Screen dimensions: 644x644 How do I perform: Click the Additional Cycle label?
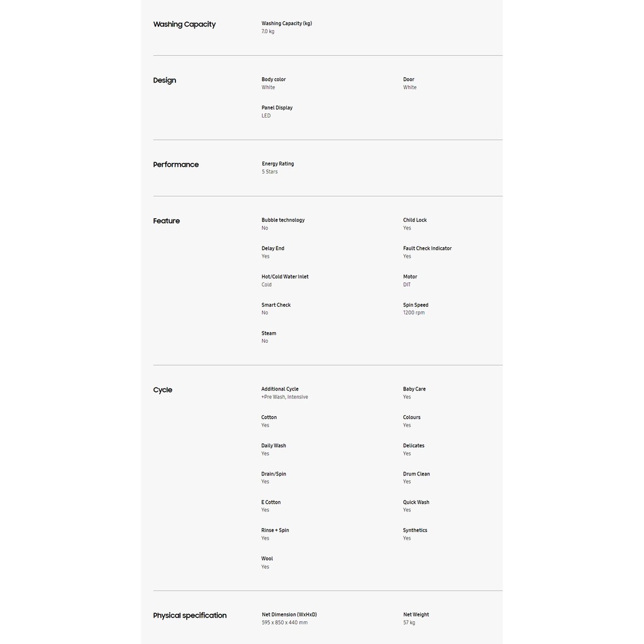tap(279, 389)
